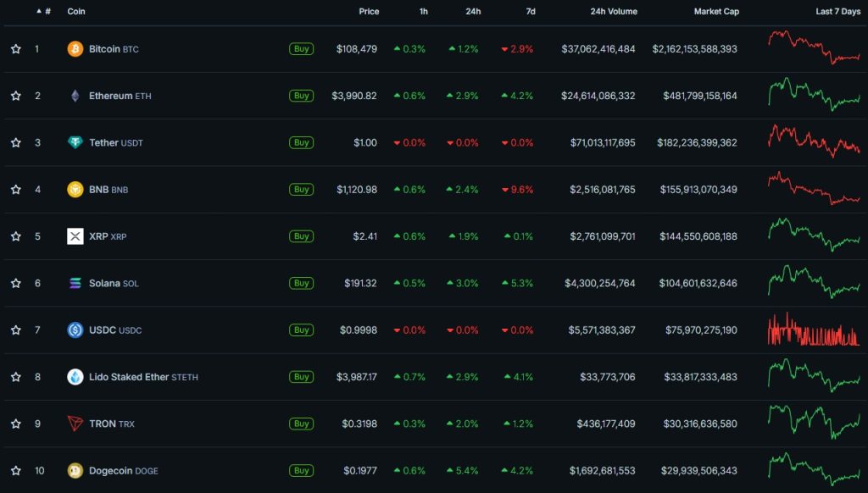Open the Ethereum ETH name link
868x493 pixels.
[119, 95]
